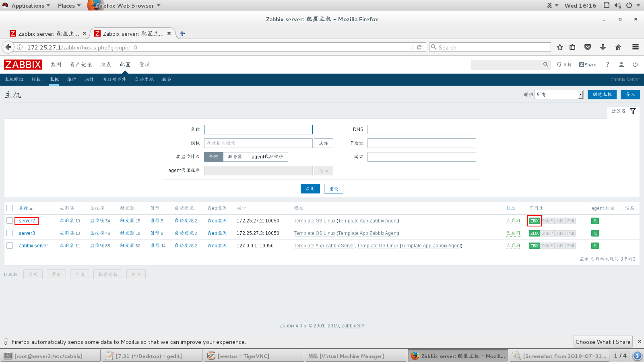
Task: Click the ZABBIX logo
Action: click(x=23, y=64)
